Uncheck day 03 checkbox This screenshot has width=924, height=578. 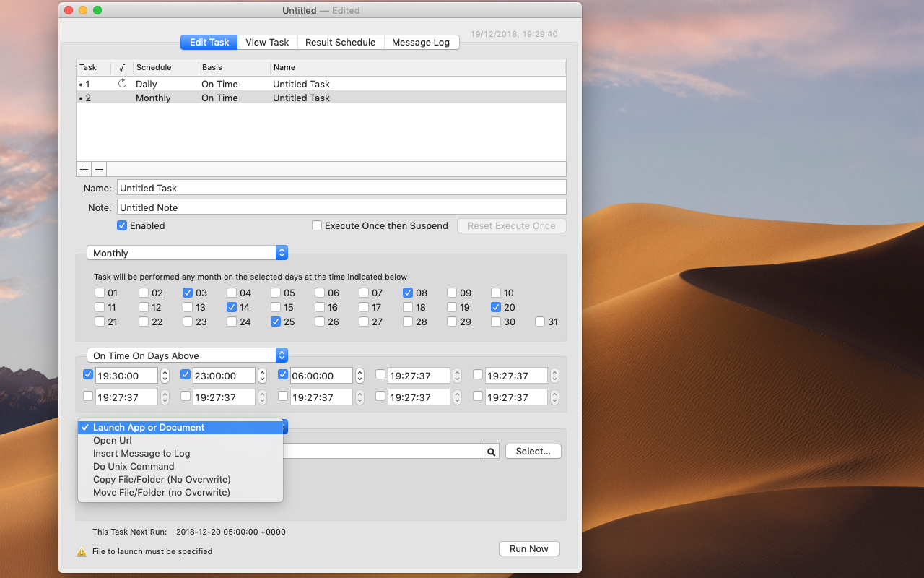(188, 293)
